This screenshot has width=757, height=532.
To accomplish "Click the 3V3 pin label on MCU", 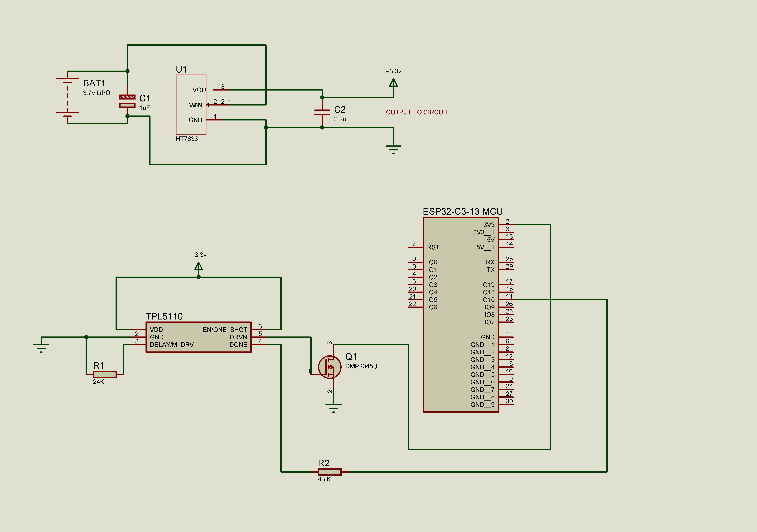I will (x=489, y=225).
